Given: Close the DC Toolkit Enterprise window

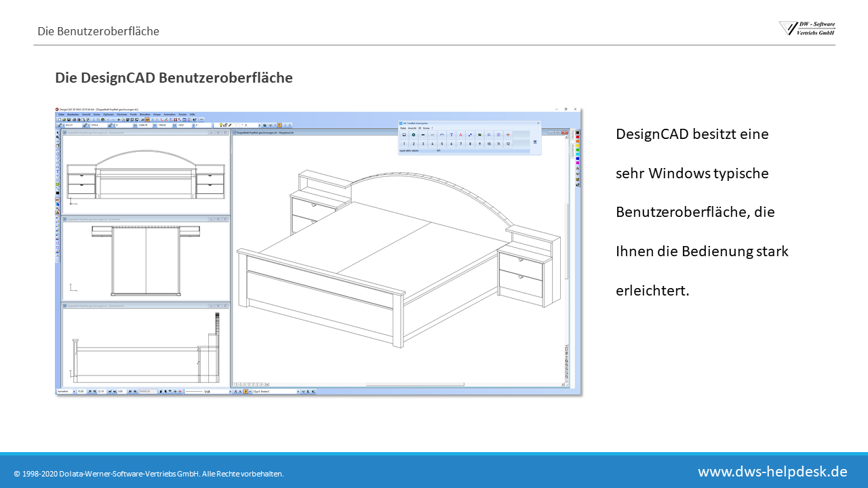Looking at the screenshot, I should (538, 123).
